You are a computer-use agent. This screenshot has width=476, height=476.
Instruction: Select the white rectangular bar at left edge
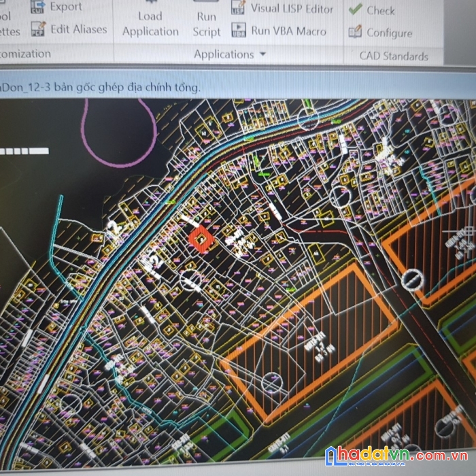(24, 150)
